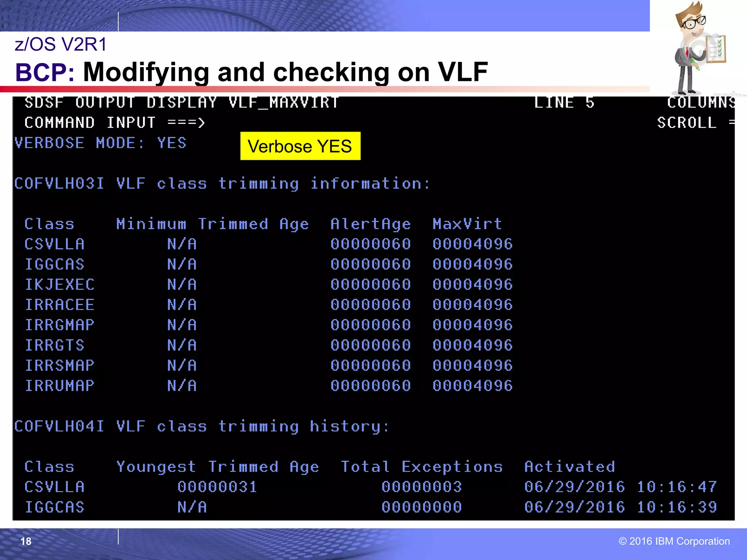Screen dimensions: 747x560
Task: Click the '© 2016 IBM Corporation' footer
Action: coord(674,541)
